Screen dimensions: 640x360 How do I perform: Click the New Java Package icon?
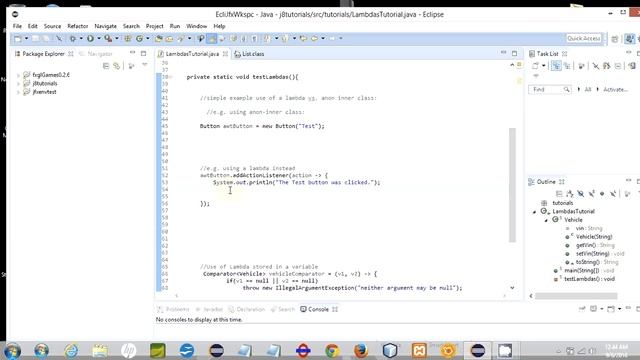click(128, 39)
